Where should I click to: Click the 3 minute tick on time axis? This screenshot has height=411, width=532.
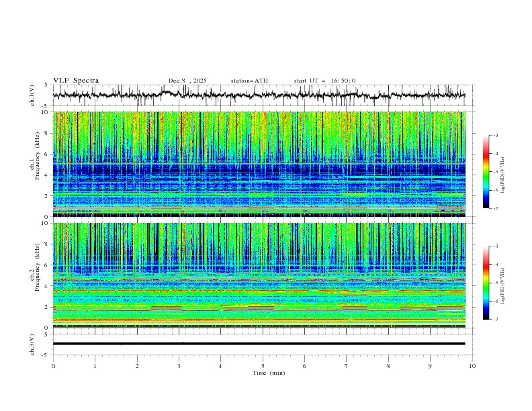[x=179, y=366]
